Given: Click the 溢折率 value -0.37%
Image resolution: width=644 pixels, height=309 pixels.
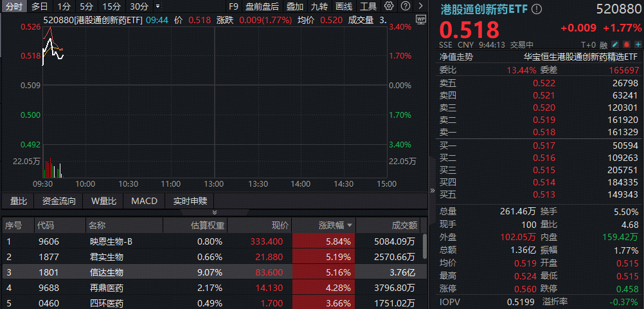Looking at the screenshot, I should pos(624,303).
